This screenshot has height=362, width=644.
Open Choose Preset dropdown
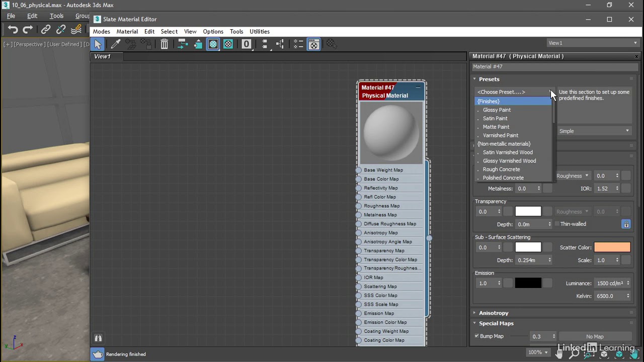tap(514, 92)
